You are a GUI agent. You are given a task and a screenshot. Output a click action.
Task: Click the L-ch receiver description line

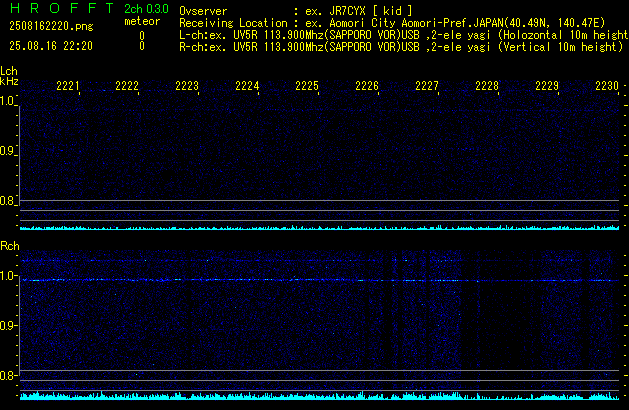(404, 35)
